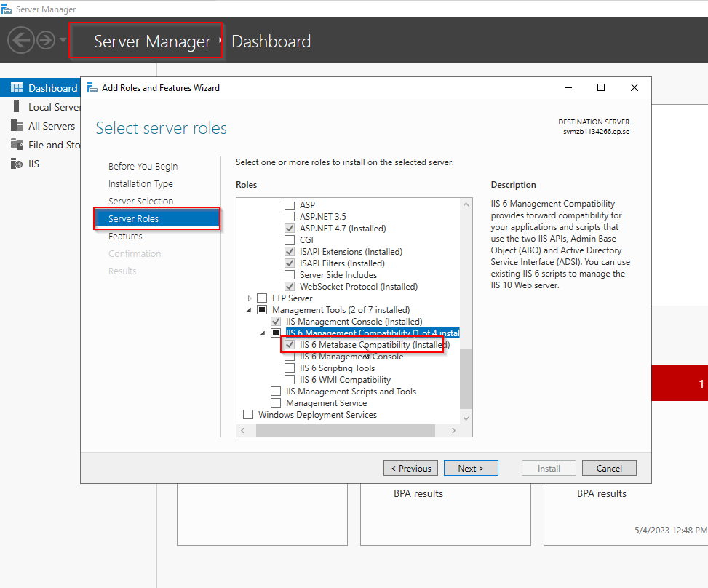Image resolution: width=708 pixels, height=588 pixels.
Task: Click the red alert tile showing 1
Action: tap(680, 384)
